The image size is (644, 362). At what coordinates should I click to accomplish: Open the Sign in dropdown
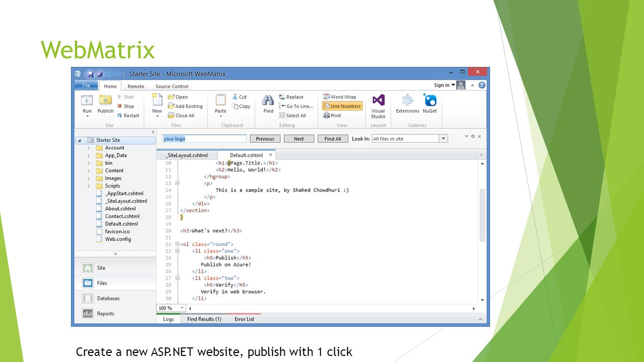pos(445,85)
